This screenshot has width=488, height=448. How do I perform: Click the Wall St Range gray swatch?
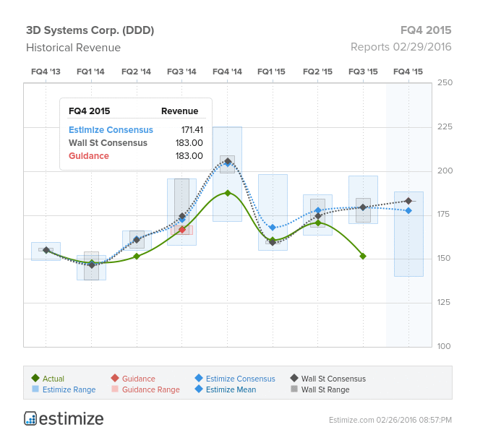(294, 389)
